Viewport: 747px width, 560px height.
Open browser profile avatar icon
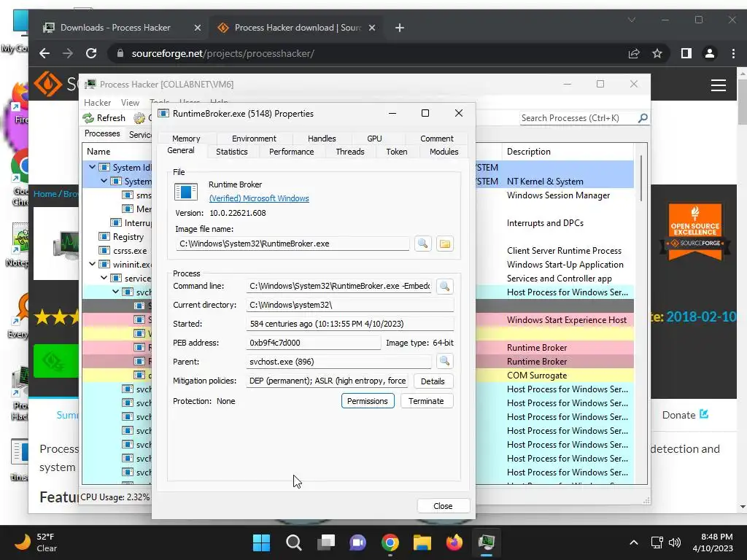709,53
